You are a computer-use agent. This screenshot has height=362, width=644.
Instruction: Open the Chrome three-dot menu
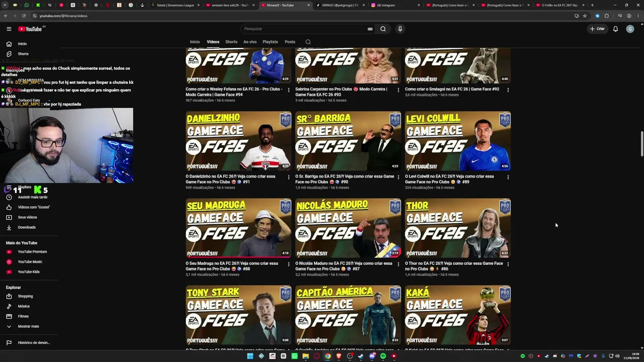point(637,16)
